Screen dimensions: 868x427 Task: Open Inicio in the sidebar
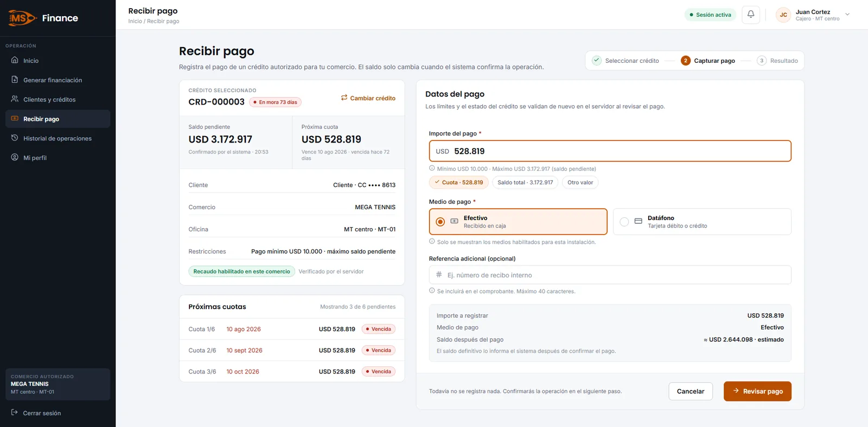pyautogui.click(x=58, y=61)
